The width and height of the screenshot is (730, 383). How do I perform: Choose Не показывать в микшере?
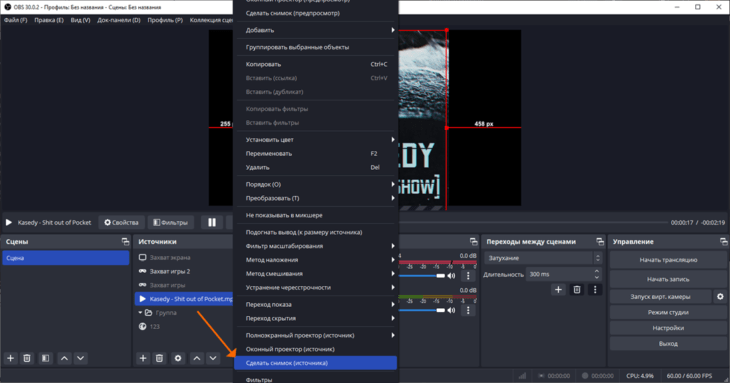click(x=316, y=215)
